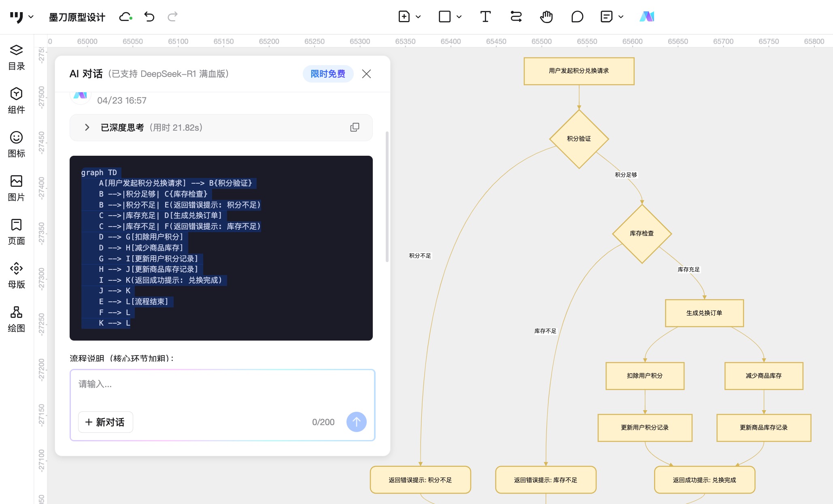Open the AI assistant toolbar icon

click(x=647, y=17)
